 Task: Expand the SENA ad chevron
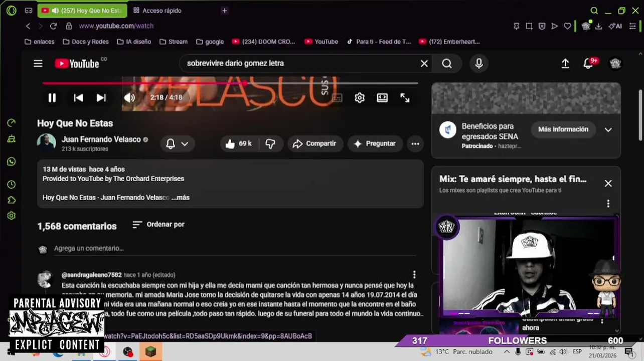608,130
